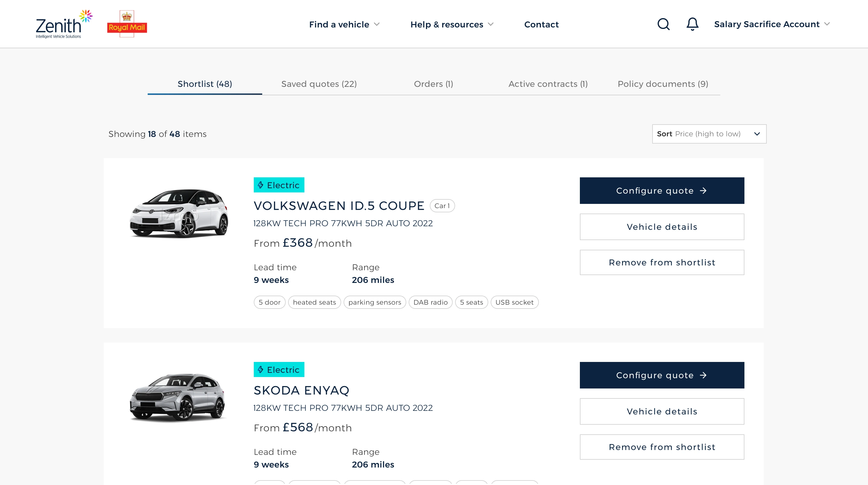Open the Salary Sacrifice Account dropdown
Image resolution: width=868 pixels, height=485 pixels.
tap(772, 24)
